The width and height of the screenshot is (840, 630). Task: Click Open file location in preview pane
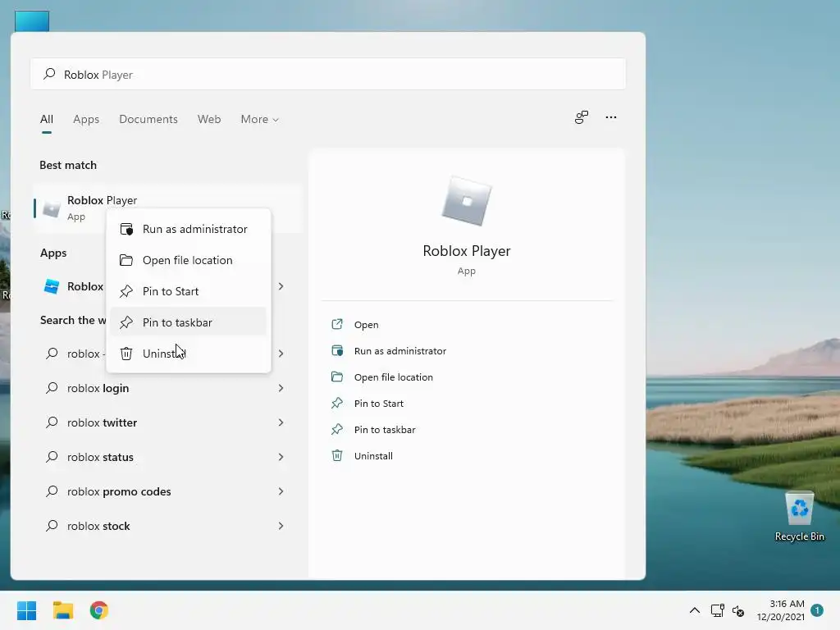[393, 377]
